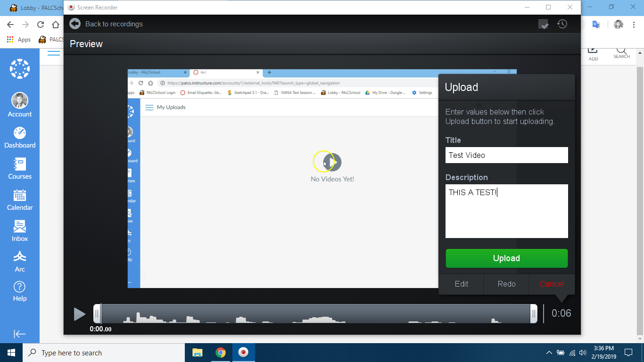Open Chrome from the Windows taskbar

220,353
